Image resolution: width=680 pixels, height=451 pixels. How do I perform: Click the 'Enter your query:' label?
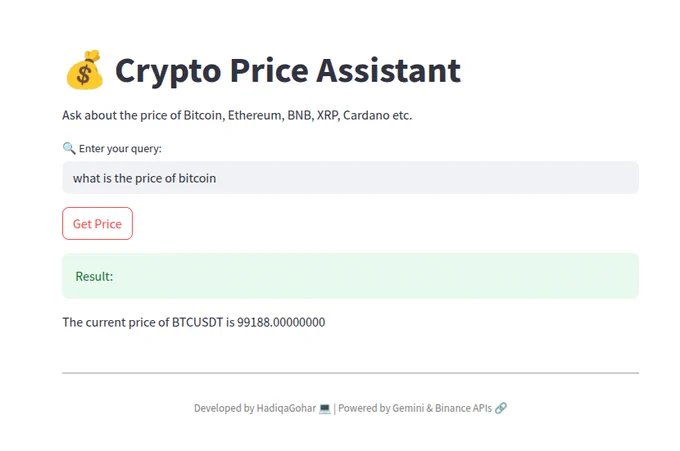[x=120, y=149]
